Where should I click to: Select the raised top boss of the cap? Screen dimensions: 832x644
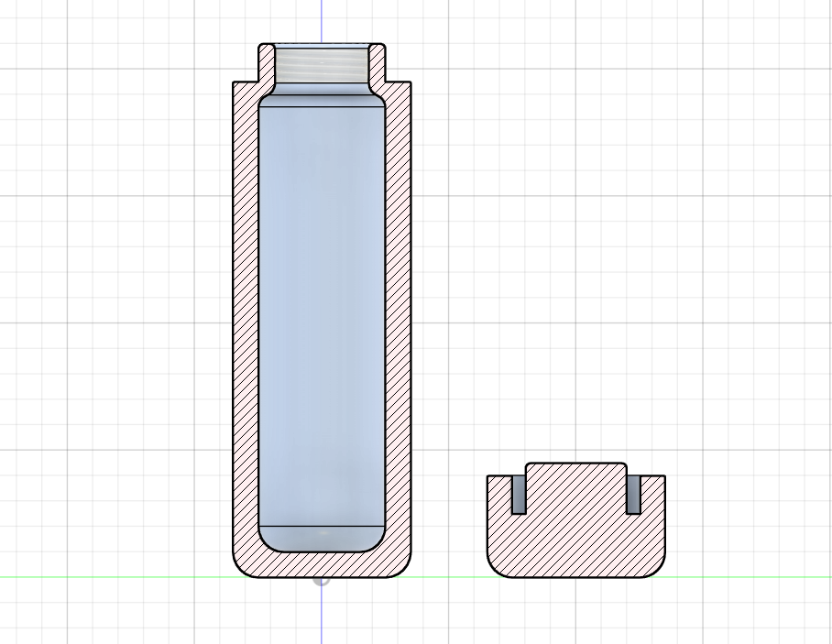[575, 473]
